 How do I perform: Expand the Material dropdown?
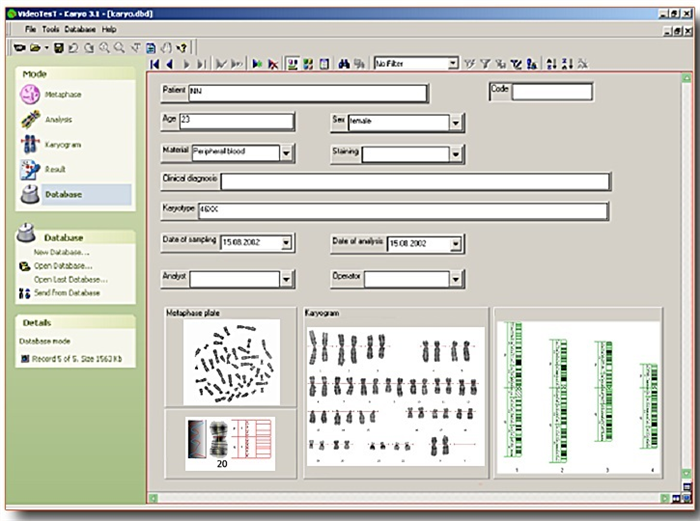[x=286, y=153]
